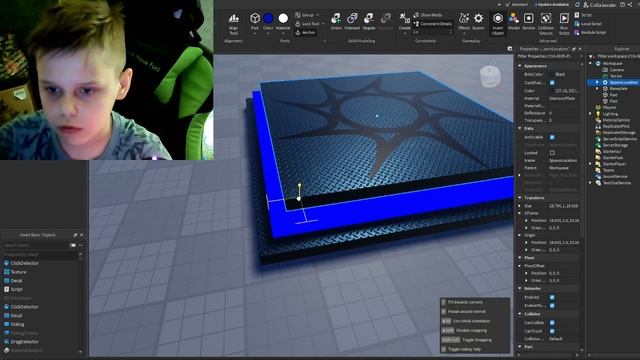
Task: Toggle Constraint Details option
Action: 433,24
